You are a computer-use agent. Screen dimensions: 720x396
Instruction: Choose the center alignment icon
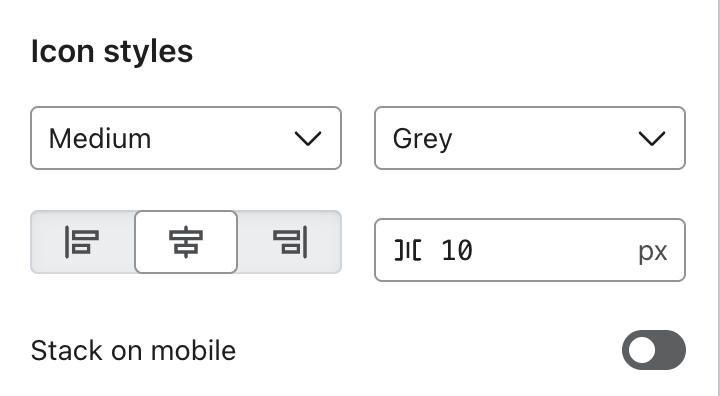click(186, 242)
